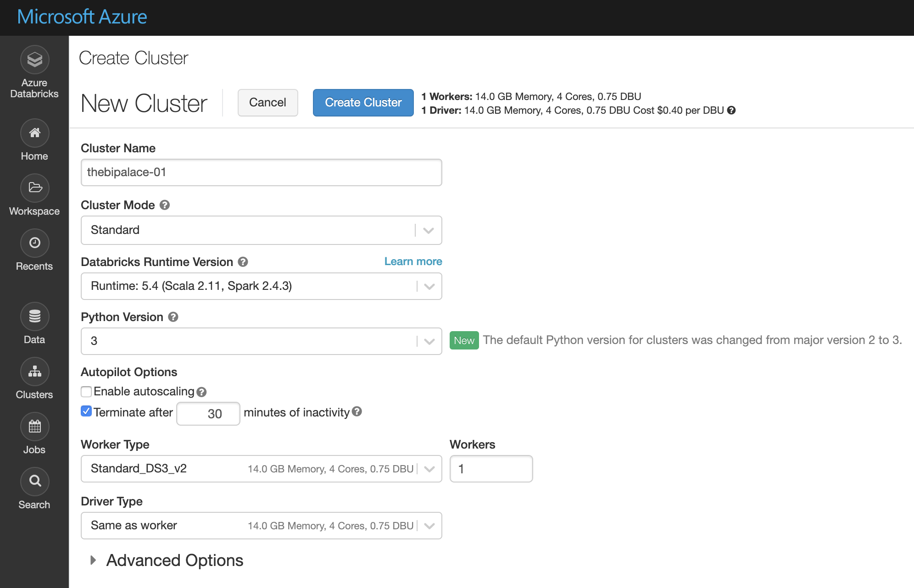This screenshot has height=588, width=914.
Task: Open the Learn more link
Action: (413, 261)
